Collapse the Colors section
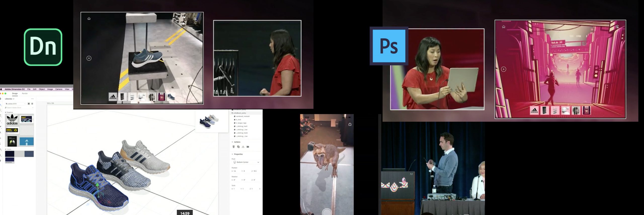 coord(8,149)
